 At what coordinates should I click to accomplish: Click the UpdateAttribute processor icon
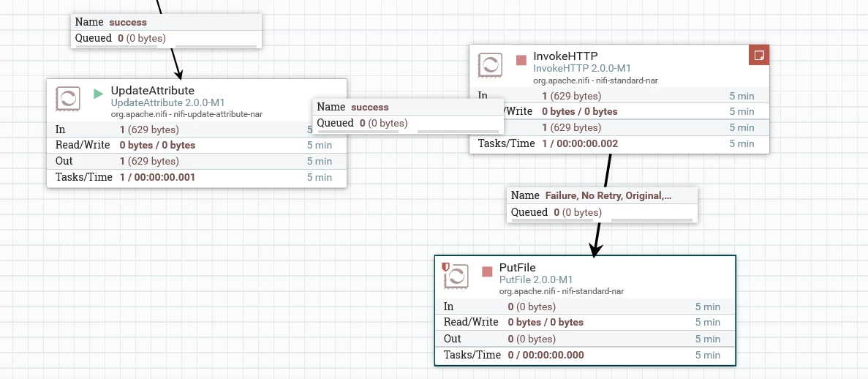tap(68, 99)
